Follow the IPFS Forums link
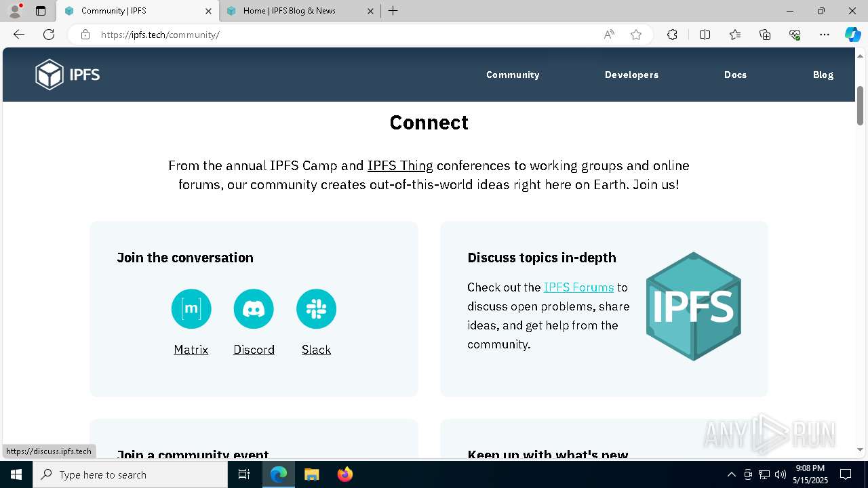868x488 pixels. click(x=578, y=287)
